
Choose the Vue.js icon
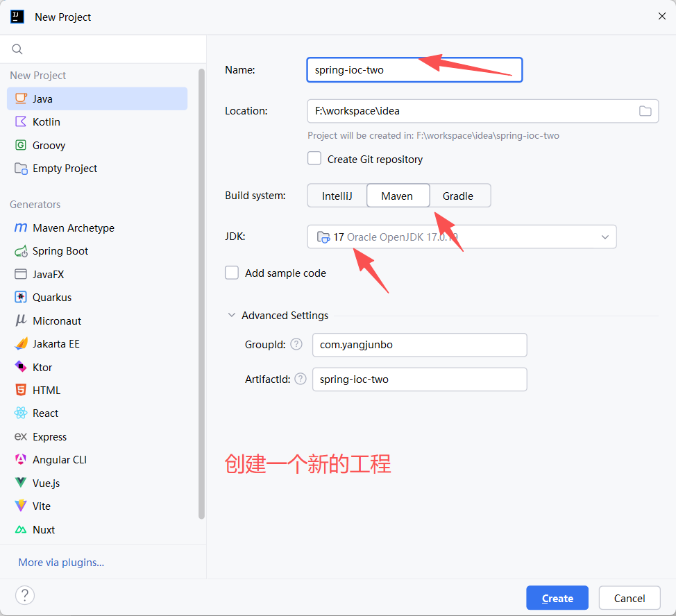tap(21, 482)
